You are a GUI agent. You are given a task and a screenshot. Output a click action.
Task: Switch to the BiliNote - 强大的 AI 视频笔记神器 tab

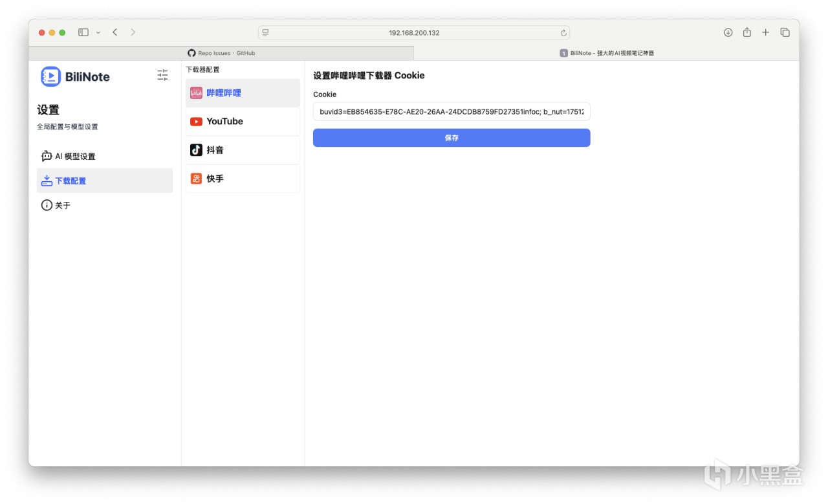[x=607, y=53]
